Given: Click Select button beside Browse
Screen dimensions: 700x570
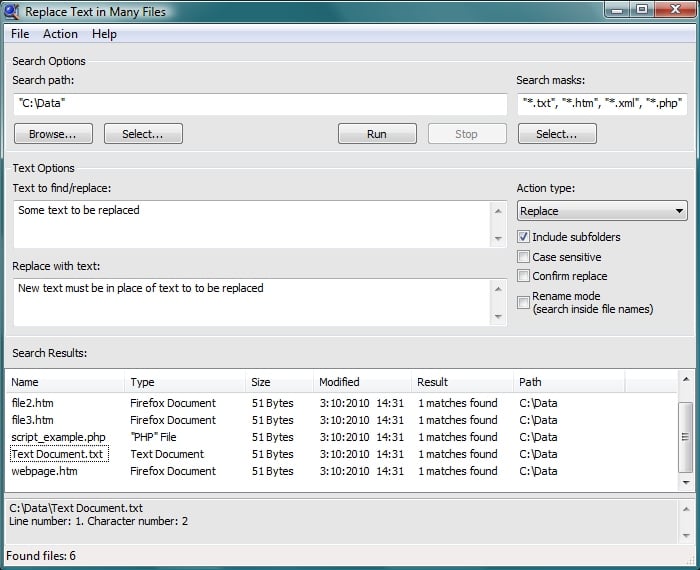Looking at the screenshot, I should pos(143,134).
